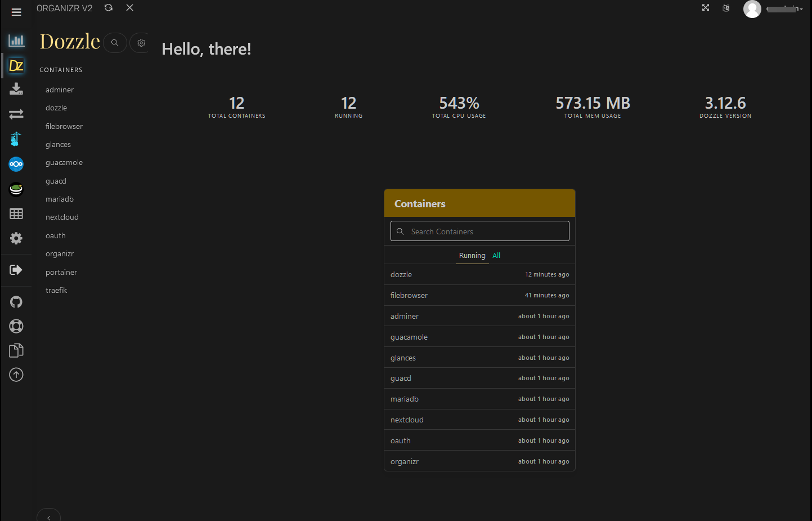Viewport: 812px width, 521px height.
Task: Open the Nextcloud sidebar icon
Action: (16, 164)
